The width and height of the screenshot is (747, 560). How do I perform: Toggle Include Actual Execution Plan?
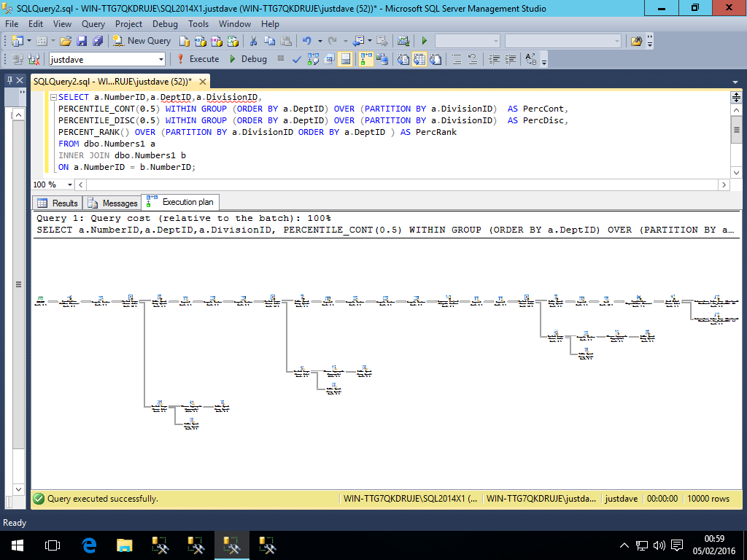tap(365, 59)
